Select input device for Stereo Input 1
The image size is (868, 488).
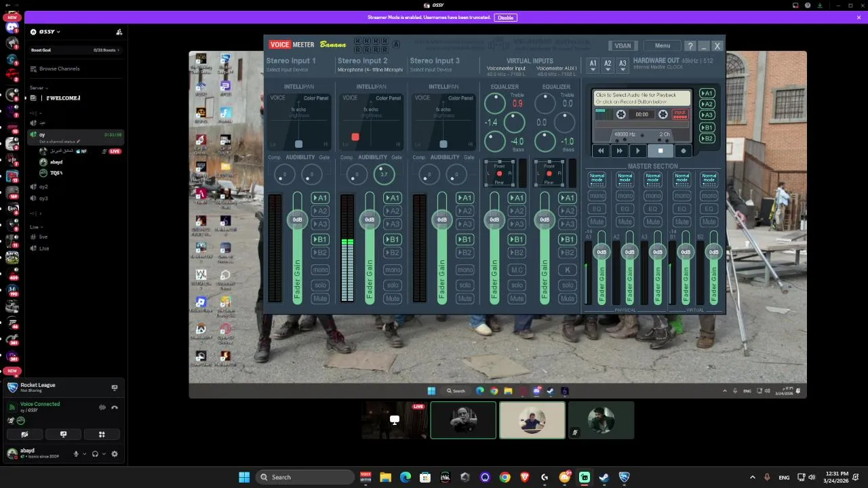pos(287,70)
